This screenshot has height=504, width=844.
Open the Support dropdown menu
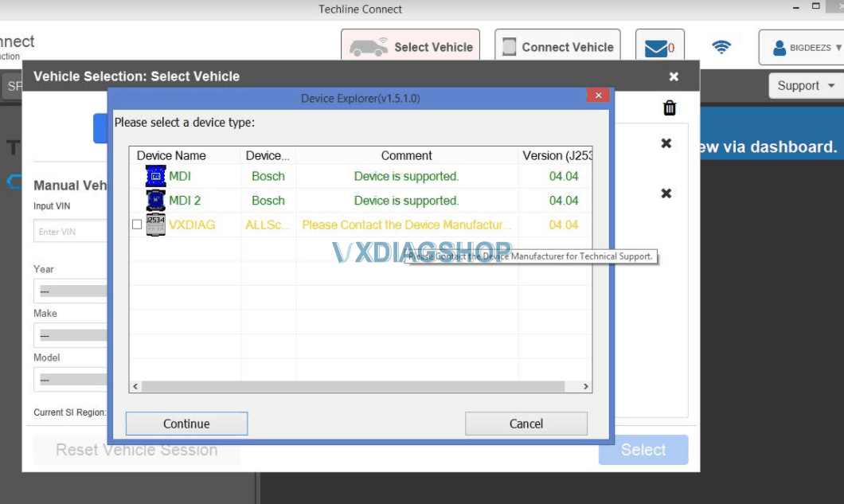point(805,86)
